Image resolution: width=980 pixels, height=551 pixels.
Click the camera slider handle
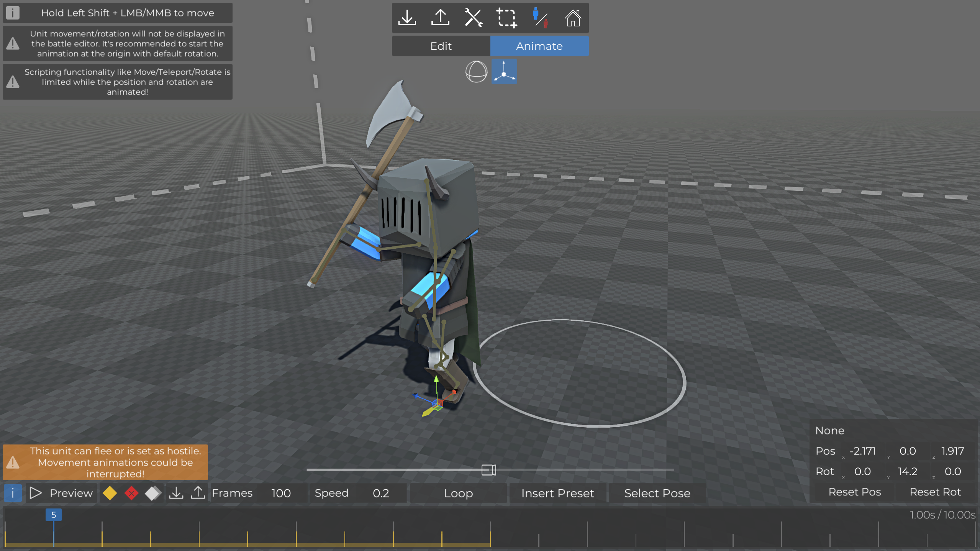point(488,470)
